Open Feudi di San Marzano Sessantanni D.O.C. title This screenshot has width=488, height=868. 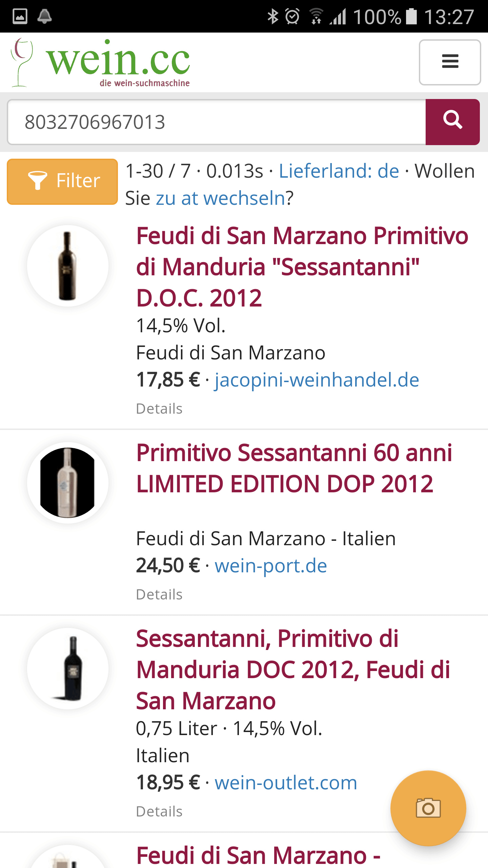pos(302,266)
